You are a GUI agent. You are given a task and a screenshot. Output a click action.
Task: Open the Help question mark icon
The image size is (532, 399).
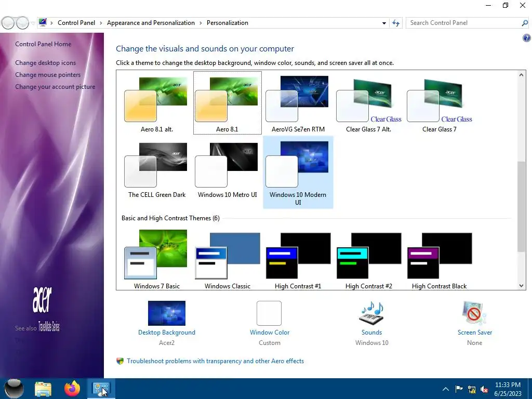[526, 38]
